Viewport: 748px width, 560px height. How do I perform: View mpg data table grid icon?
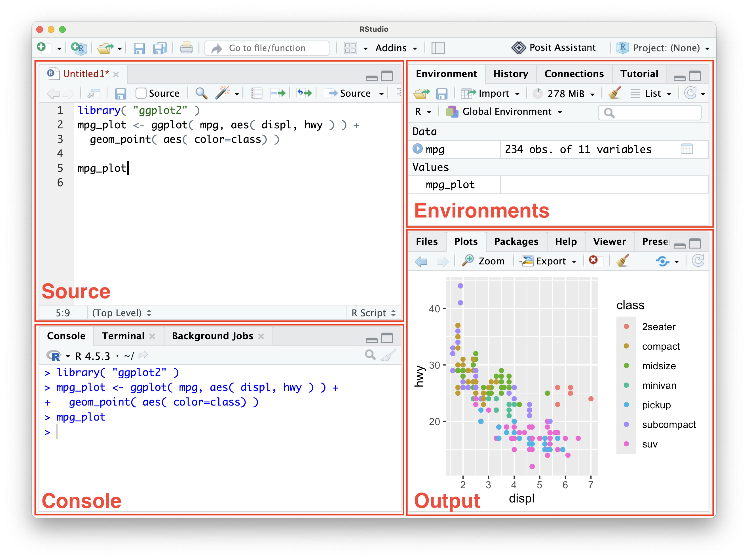(686, 149)
